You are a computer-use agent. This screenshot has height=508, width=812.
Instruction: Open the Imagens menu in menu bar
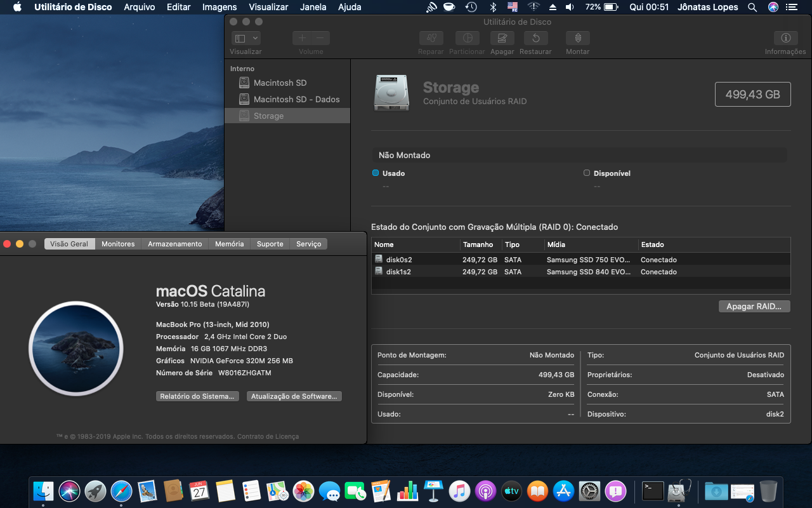(219, 7)
